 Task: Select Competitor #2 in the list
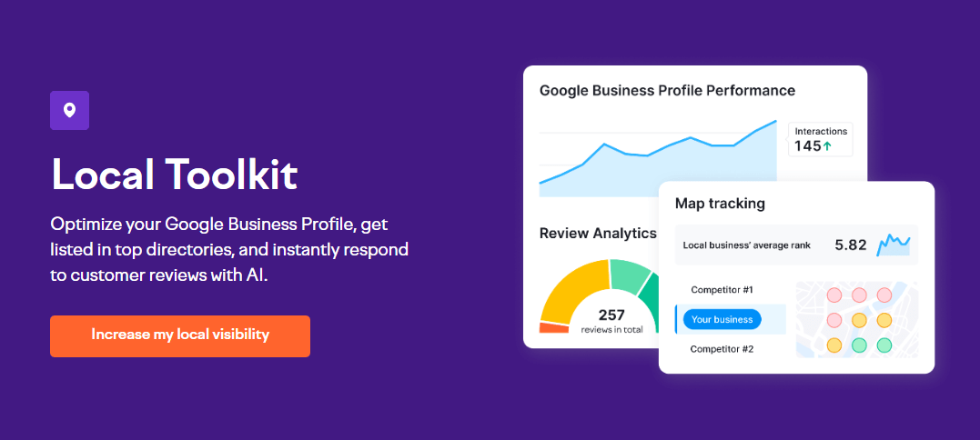(x=722, y=349)
